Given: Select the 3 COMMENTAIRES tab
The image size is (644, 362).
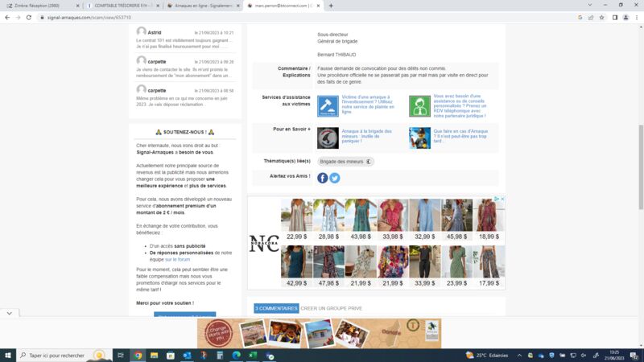Looking at the screenshot, I should [x=276, y=308].
